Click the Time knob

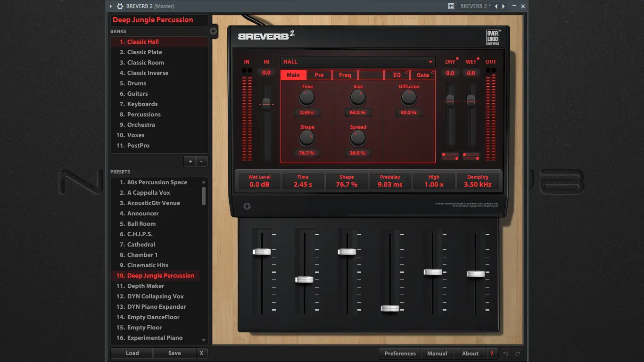307,98
